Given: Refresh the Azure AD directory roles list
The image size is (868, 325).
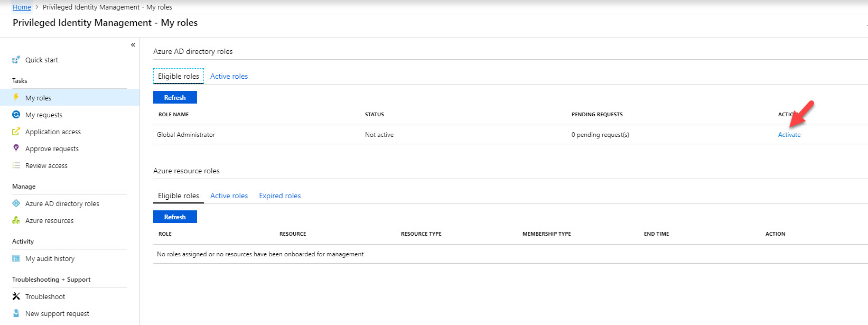Looking at the screenshot, I should tap(175, 97).
